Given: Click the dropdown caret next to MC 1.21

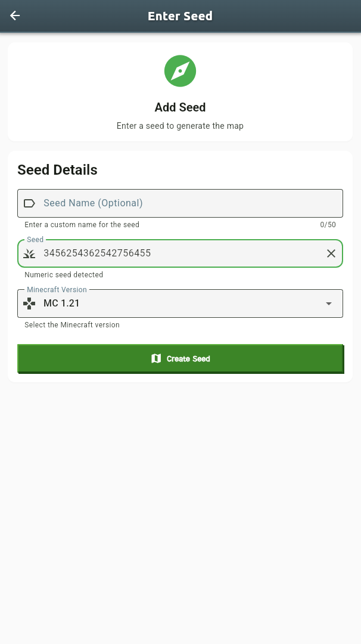Looking at the screenshot, I should pos(328,303).
